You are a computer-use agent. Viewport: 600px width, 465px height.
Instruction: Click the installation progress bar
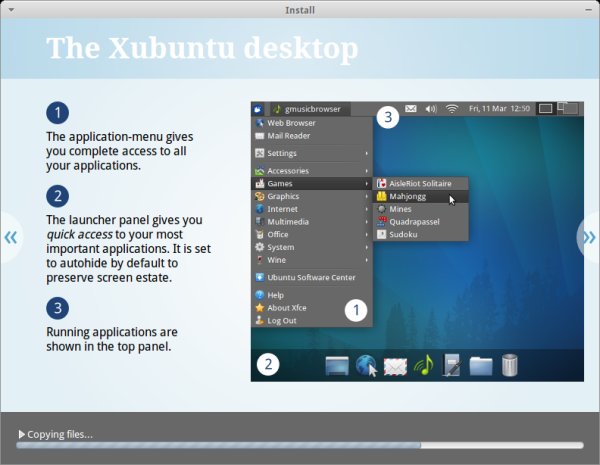[300, 445]
